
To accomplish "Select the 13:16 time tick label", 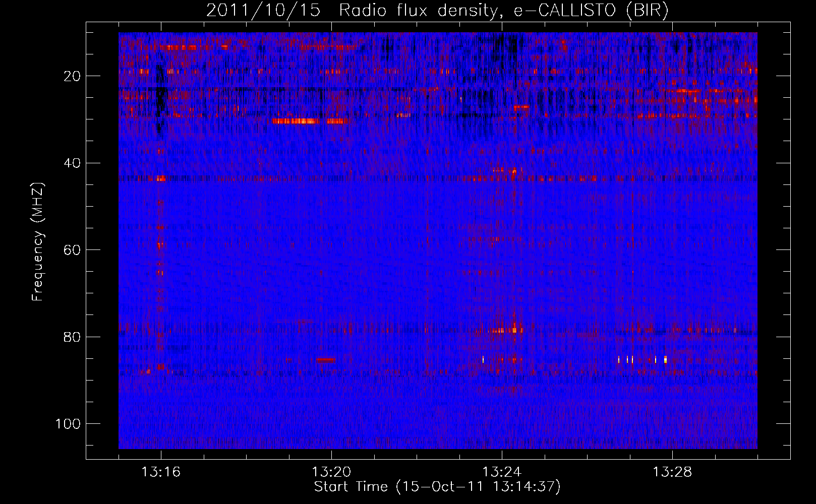I will tap(161, 472).
